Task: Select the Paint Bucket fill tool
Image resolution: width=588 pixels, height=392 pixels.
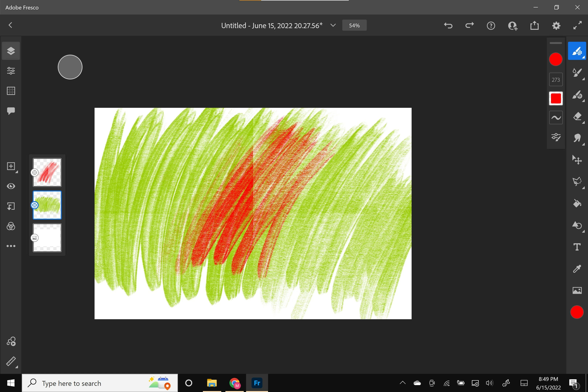Action: point(577,203)
